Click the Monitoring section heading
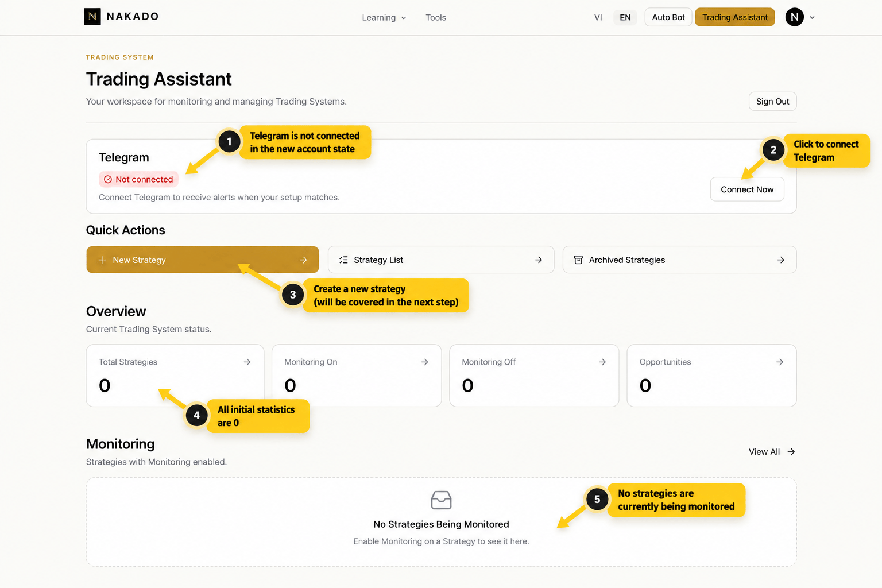 121,444
